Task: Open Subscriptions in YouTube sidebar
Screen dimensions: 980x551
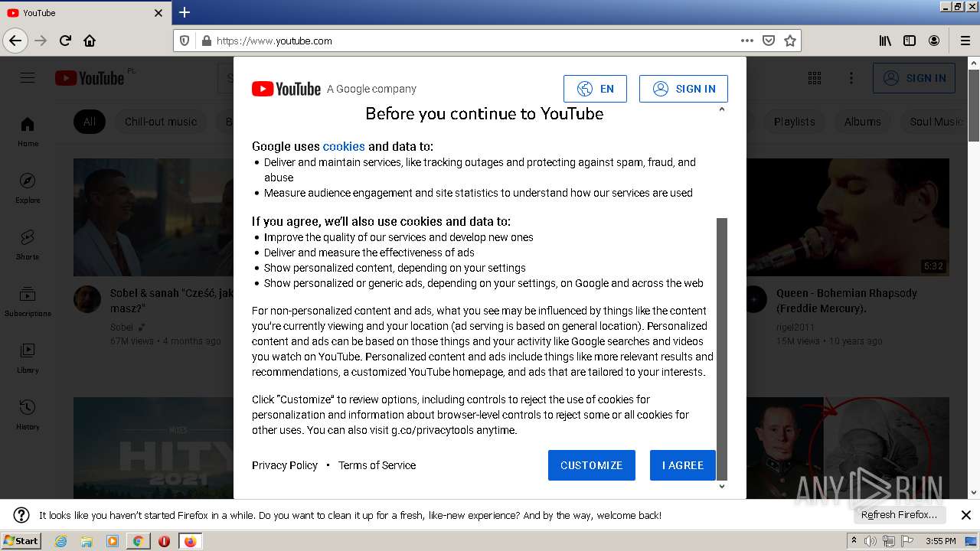Action: coord(28,301)
